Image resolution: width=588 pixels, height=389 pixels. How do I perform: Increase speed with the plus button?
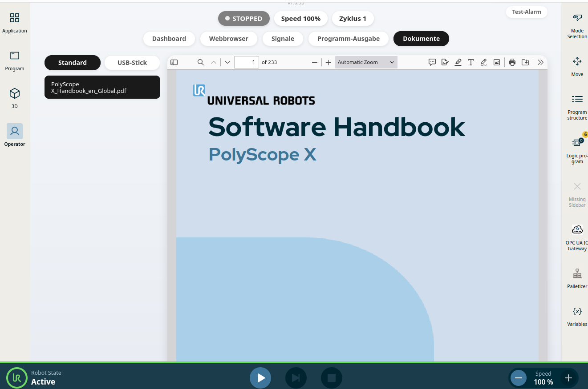click(x=568, y=378)
